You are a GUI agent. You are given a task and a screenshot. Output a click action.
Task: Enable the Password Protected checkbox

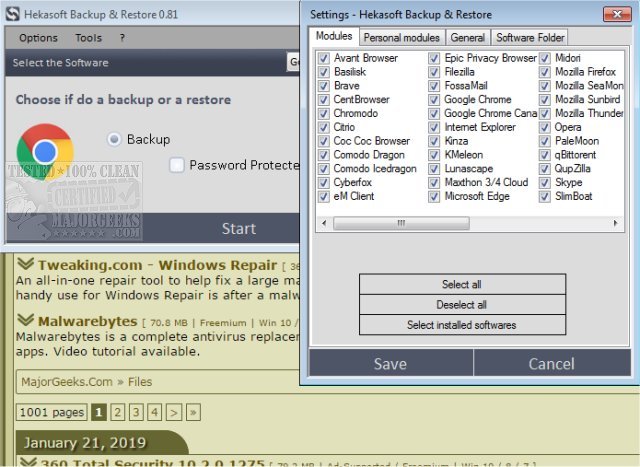coord(177,165)
